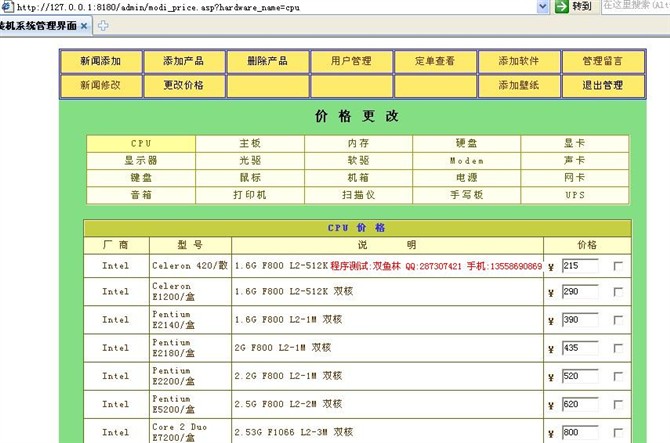Open 新闻添加 menu

[x=101, y=61]
